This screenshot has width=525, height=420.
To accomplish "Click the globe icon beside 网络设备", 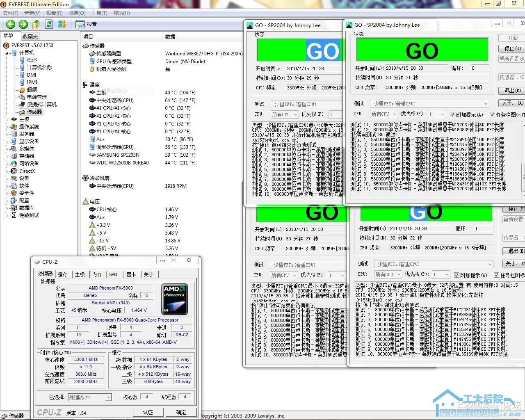I will pos(14,163).
